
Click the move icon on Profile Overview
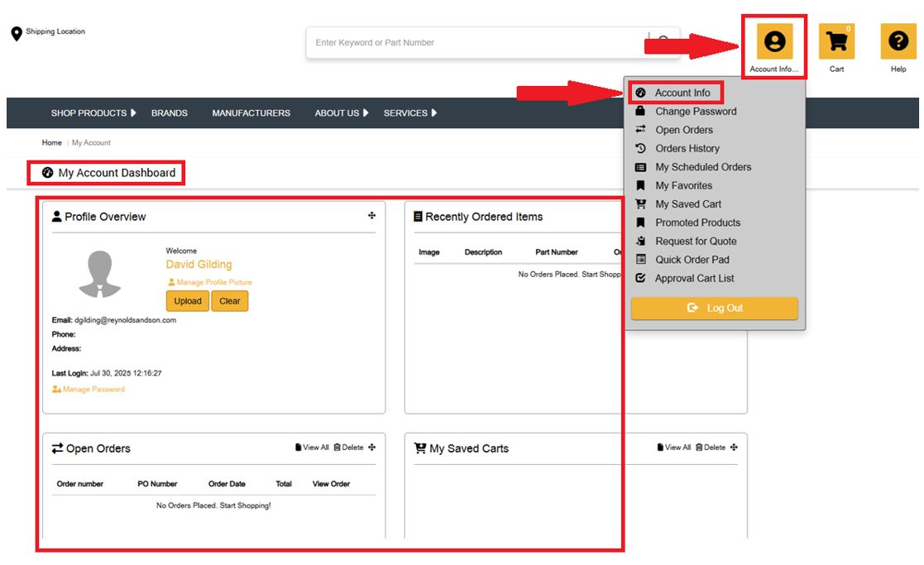(371, 216)
